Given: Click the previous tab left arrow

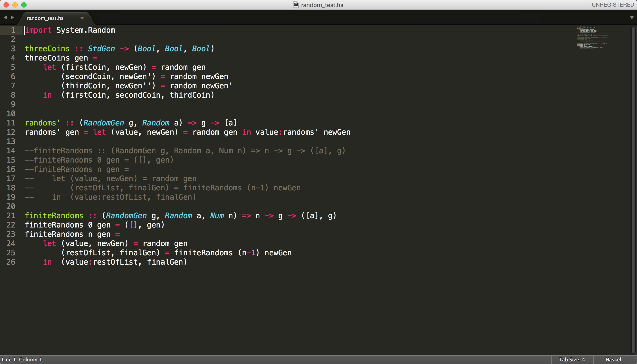Looking at the screenshot, I should pyautogui.click(x=5, y=17).
